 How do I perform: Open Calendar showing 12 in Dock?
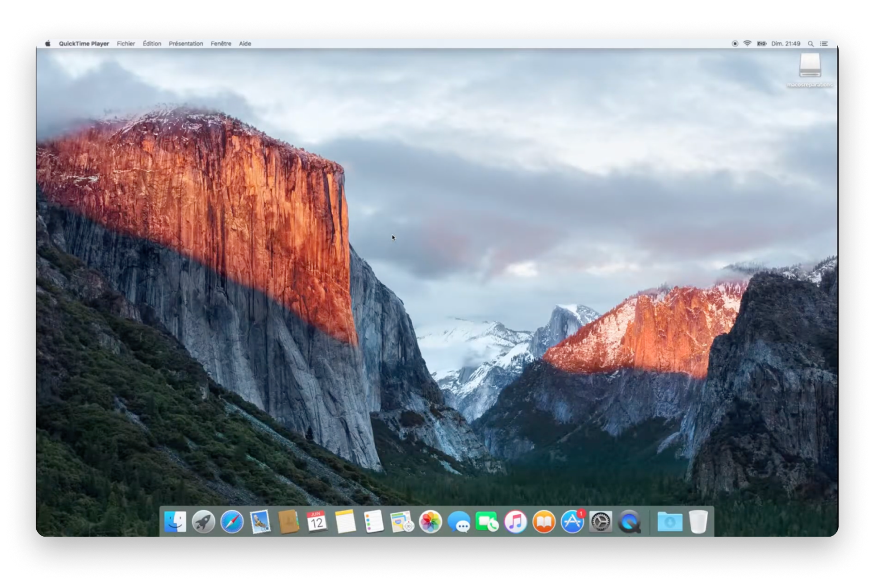[317, 522]
